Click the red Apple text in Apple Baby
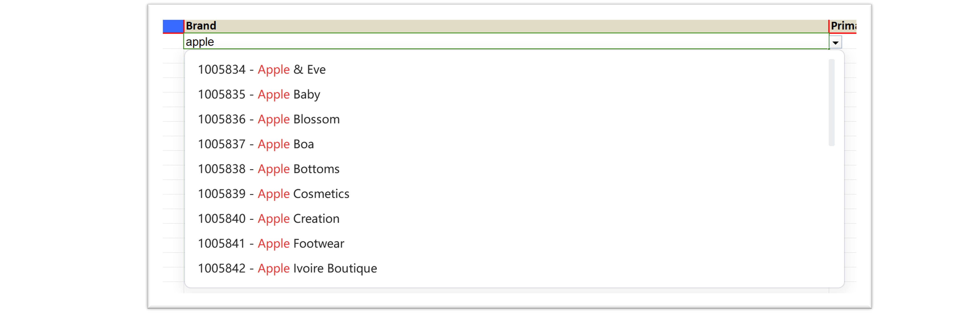 [274, 95]
